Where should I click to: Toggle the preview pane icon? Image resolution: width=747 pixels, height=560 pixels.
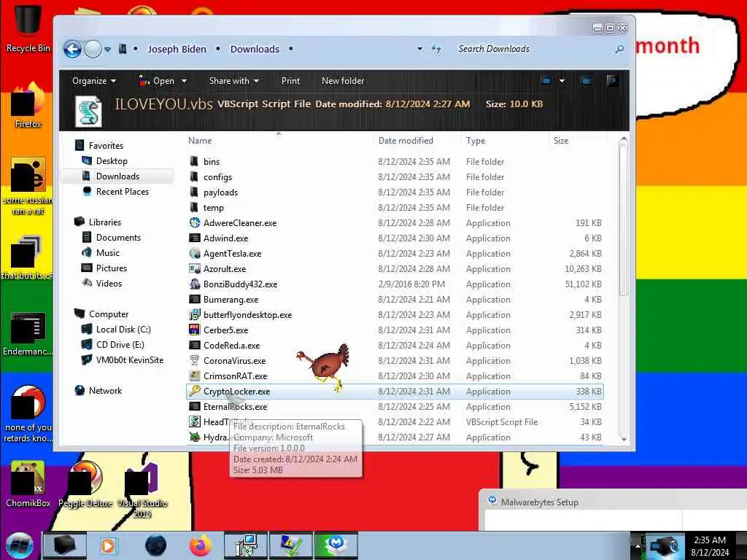coord(586,81)
